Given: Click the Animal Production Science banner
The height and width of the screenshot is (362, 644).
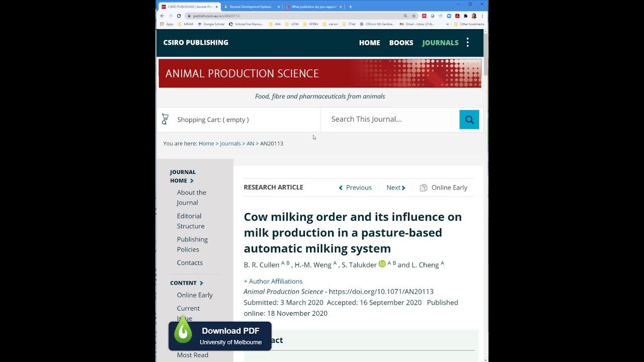Looking at the screenshot, I should 320,73.
